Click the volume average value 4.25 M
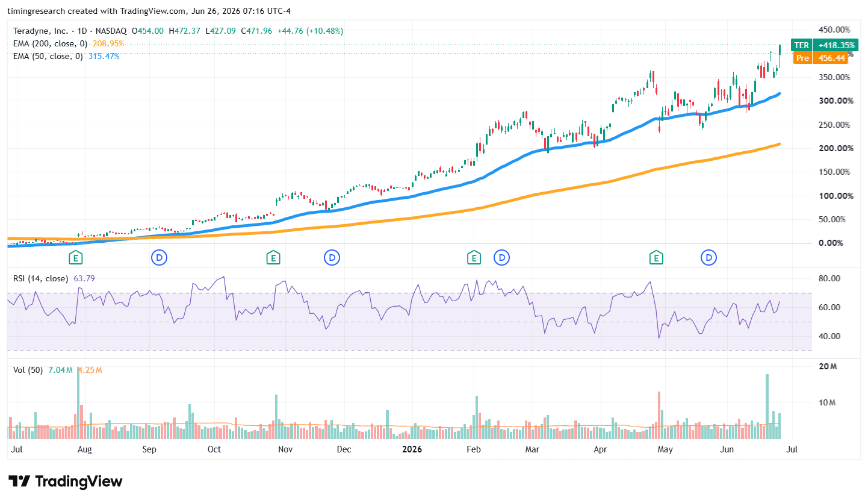The image size is (868, 503). [x=90, y=370]
